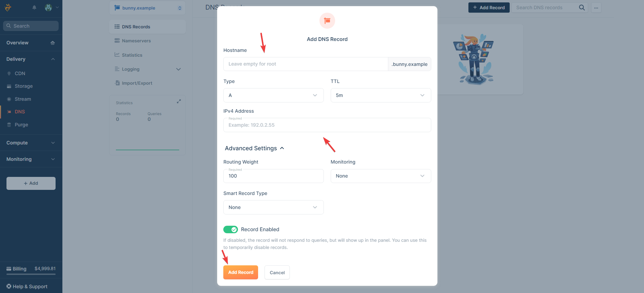Image resolution: width=644 pixels, height=293 pixels.
Task: Click the bunny logo icon
Action: [8, 8]
